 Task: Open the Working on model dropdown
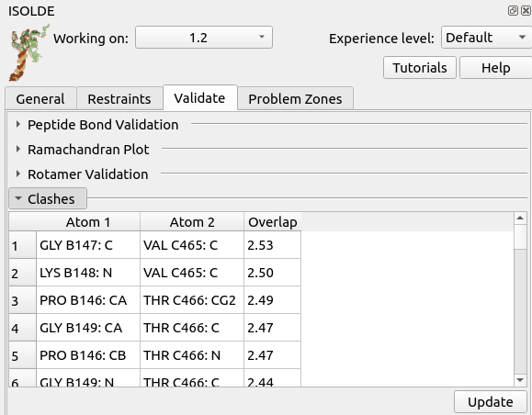204,38
